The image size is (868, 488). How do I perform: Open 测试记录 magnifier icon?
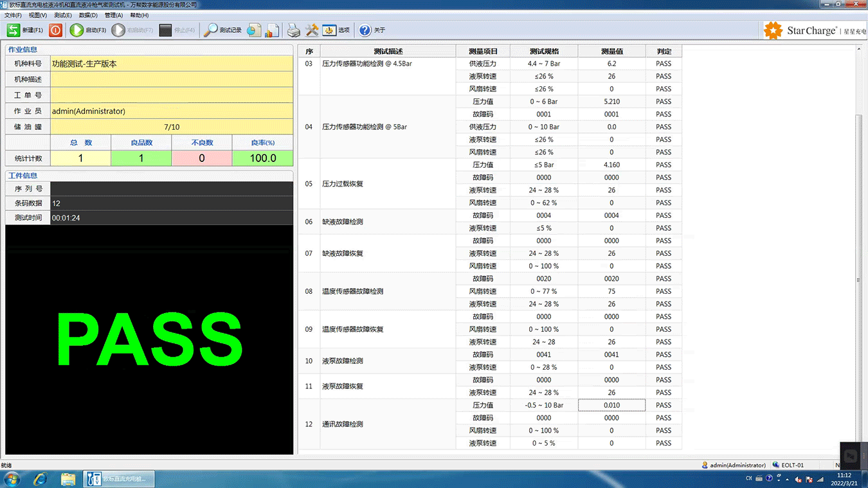tap(211, 30)
